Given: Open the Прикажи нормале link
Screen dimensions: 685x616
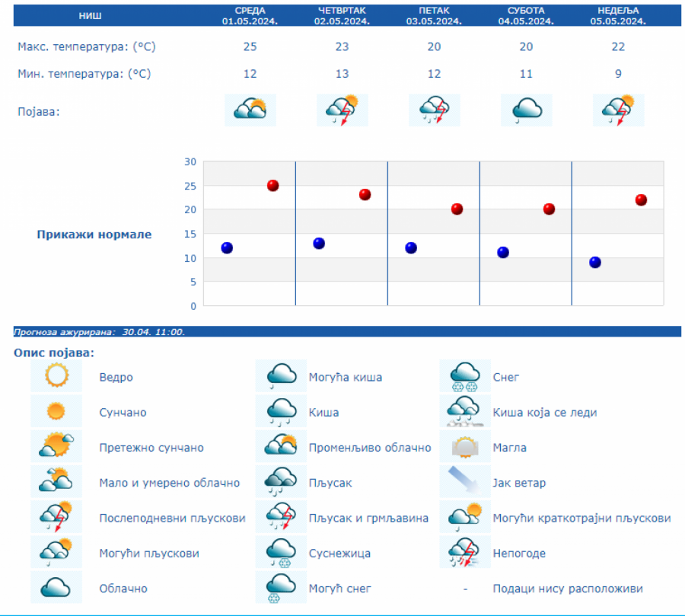Looking at the screenshot, I should pos(94,235).
